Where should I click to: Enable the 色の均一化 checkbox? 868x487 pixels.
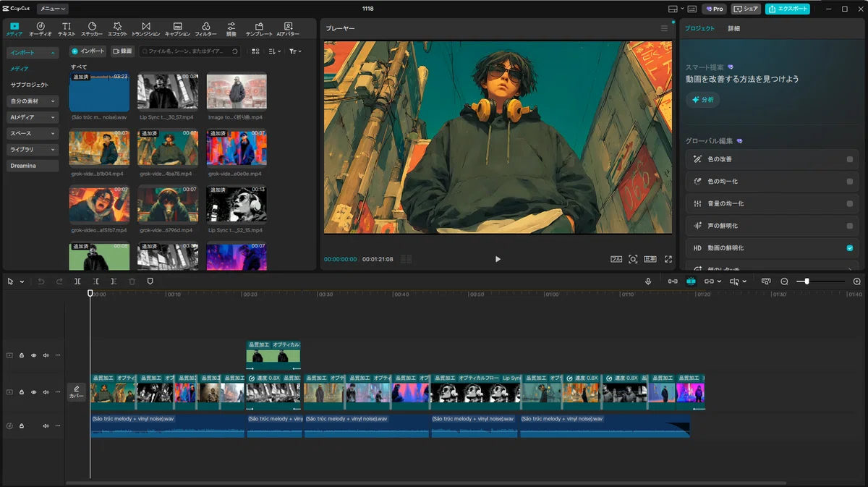850,182
